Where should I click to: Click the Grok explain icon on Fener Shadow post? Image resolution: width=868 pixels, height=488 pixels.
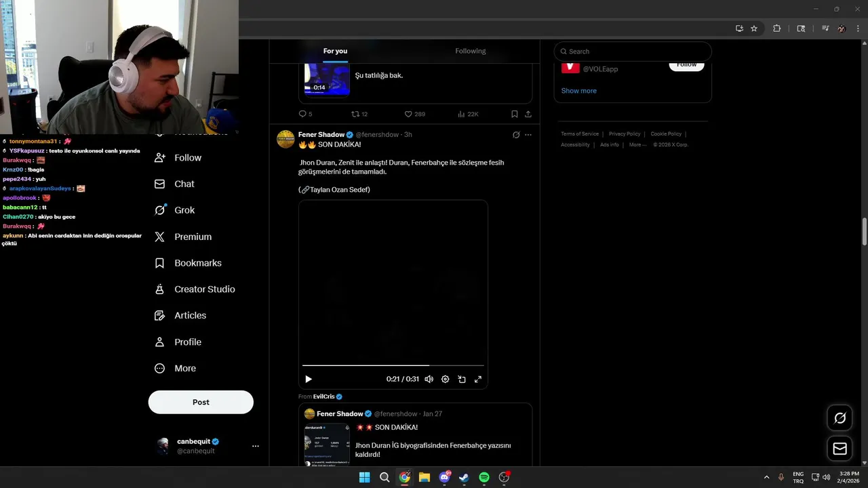point(516,135)
